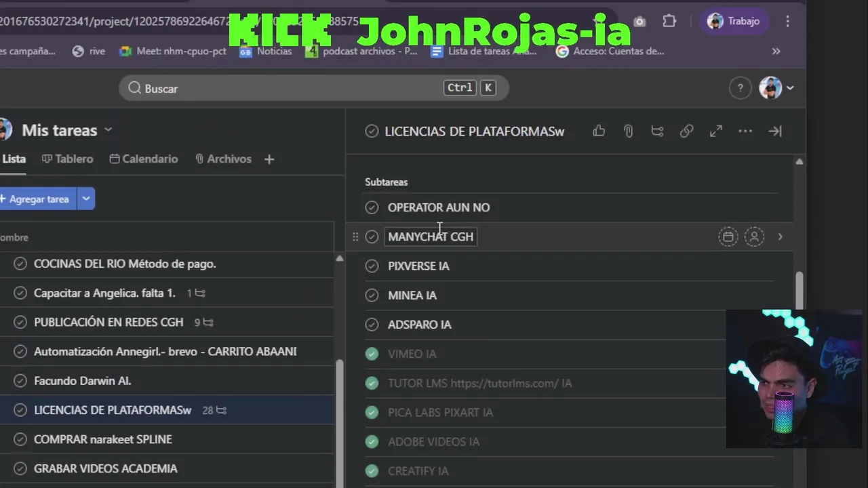Viewport: 868px width, 488px height.
Task: Open the Noticias bookmark
Action: coord(265,51)
